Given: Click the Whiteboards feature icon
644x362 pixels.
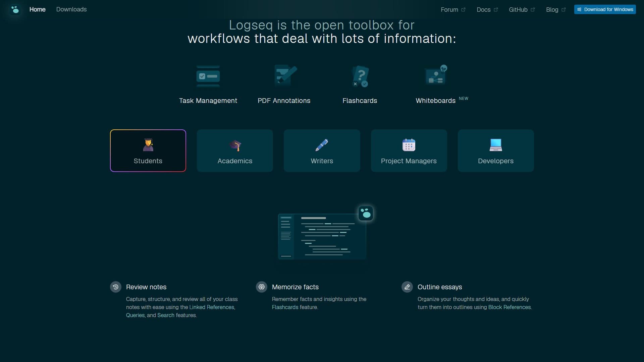Looking at the screenshot, I should click(x=436, y=75).
